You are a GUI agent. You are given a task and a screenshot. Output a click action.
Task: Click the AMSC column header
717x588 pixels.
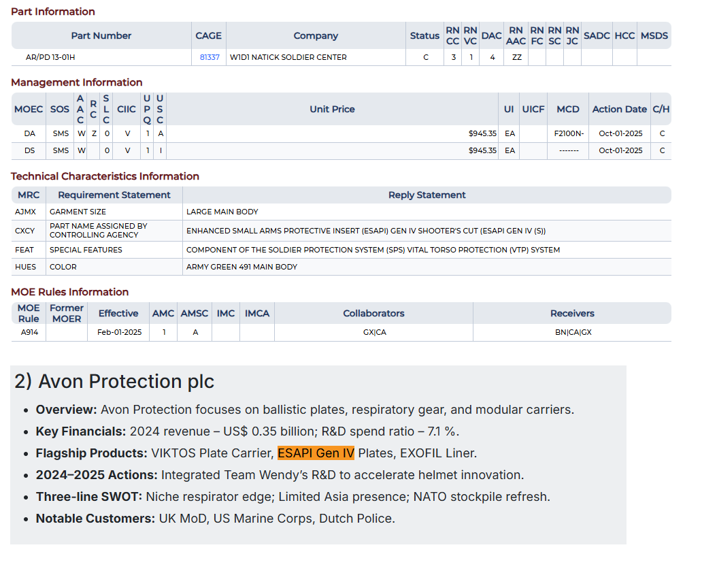[195, 314]
